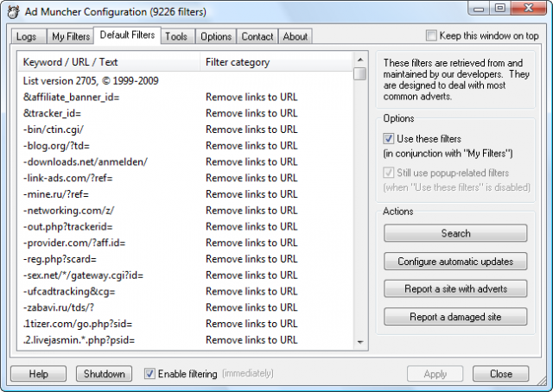
Task: Click the Shutdown button
Action: coord(104,374)
